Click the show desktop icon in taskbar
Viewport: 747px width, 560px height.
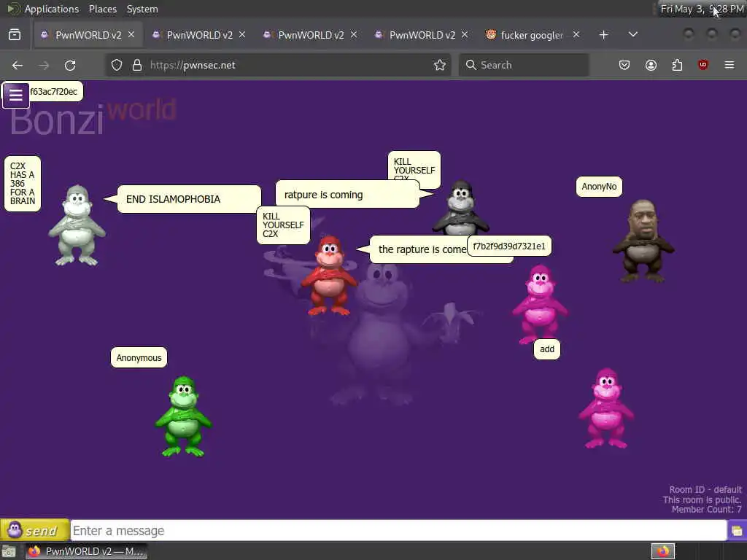pyautogui.click(x=9, y=551)
